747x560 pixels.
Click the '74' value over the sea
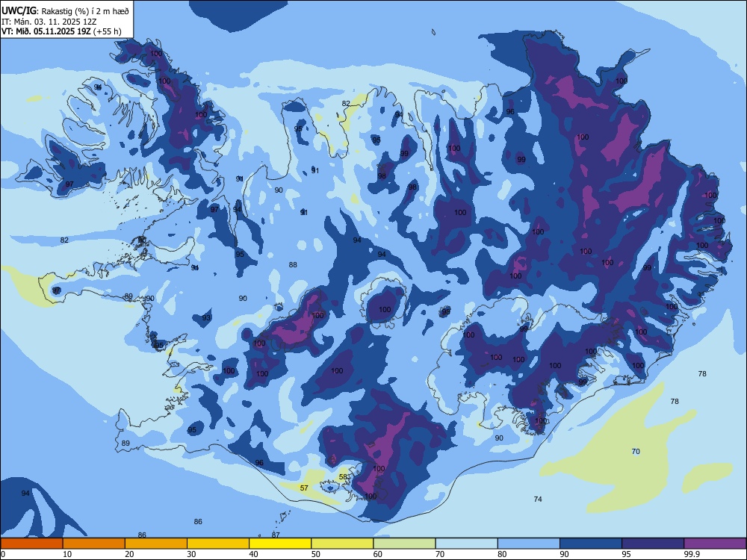click(x=538, y=499)
